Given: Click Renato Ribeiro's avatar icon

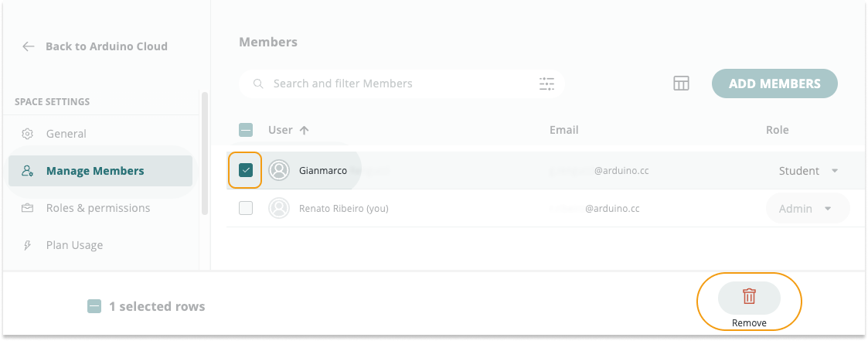Looking at the screenshot, I should coord(278,208).
